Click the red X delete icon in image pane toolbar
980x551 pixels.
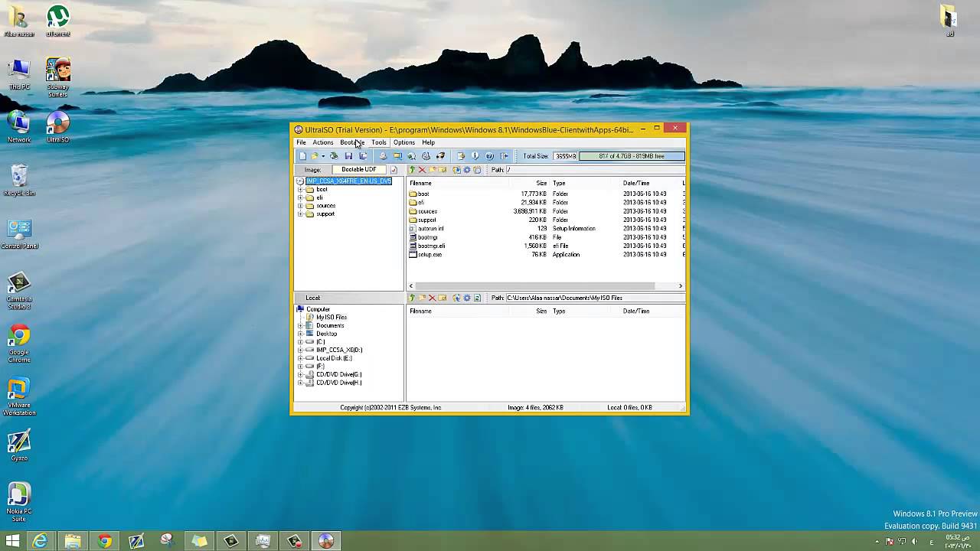tap(422, 170)
